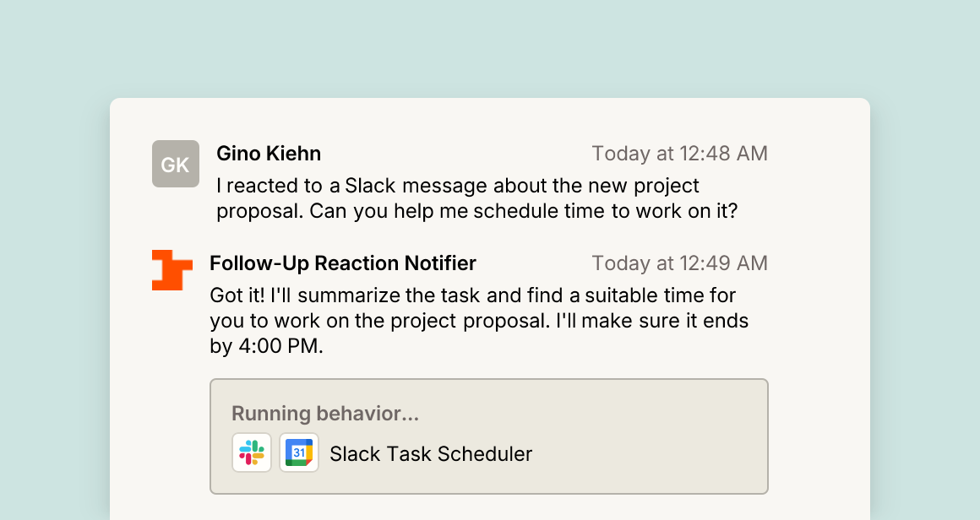The width and height of the screenshot is (980, 520).
Task: Select the Gino Kiehn sender name
Action: [x=269, y=154]
